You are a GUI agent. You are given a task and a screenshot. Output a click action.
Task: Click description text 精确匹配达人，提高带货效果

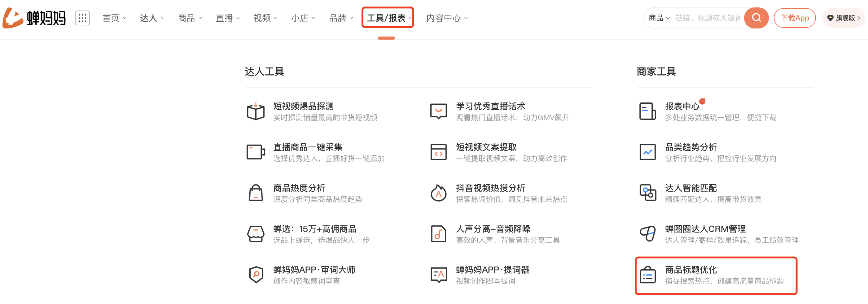coord(713,199)
